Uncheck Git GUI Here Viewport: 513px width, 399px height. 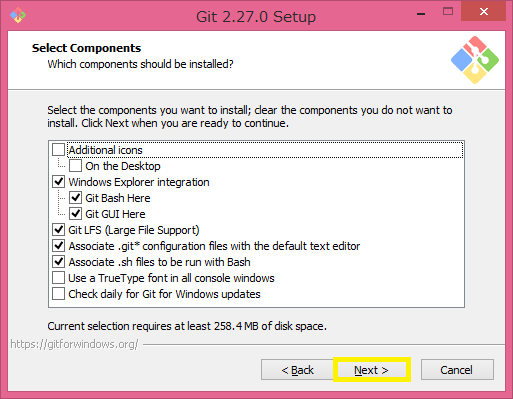point(75,214)
